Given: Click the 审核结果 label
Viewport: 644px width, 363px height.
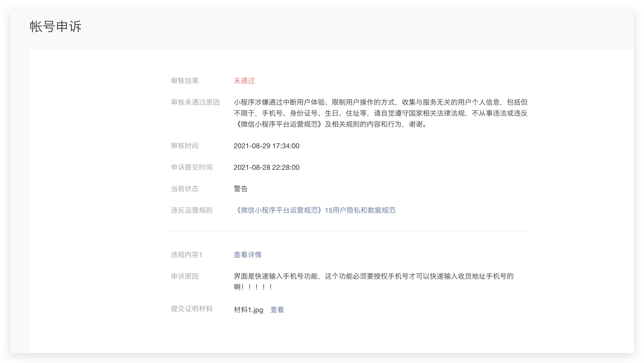Looking at the screenshot, I should 184,80.
